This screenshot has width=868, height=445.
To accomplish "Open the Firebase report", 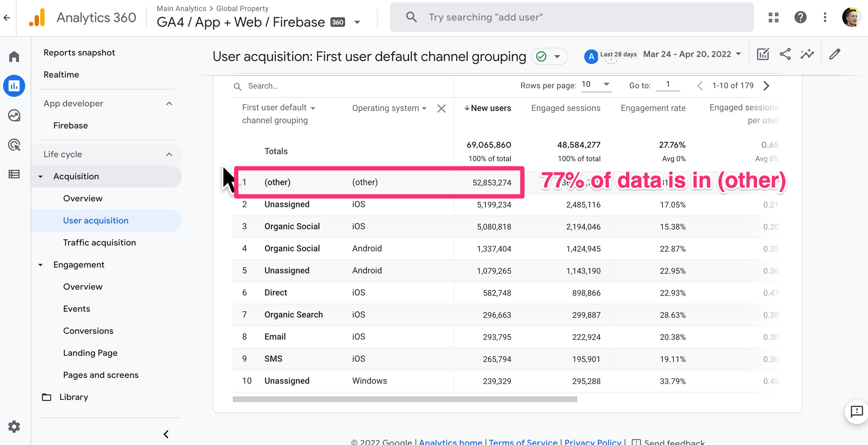I will (70, 125).
